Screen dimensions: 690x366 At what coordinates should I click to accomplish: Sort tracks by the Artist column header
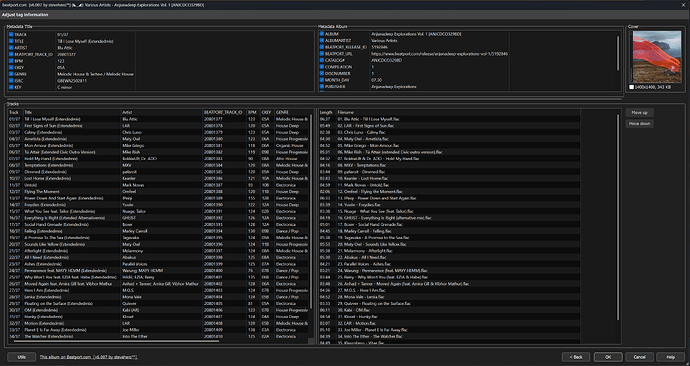pos(161,112)
